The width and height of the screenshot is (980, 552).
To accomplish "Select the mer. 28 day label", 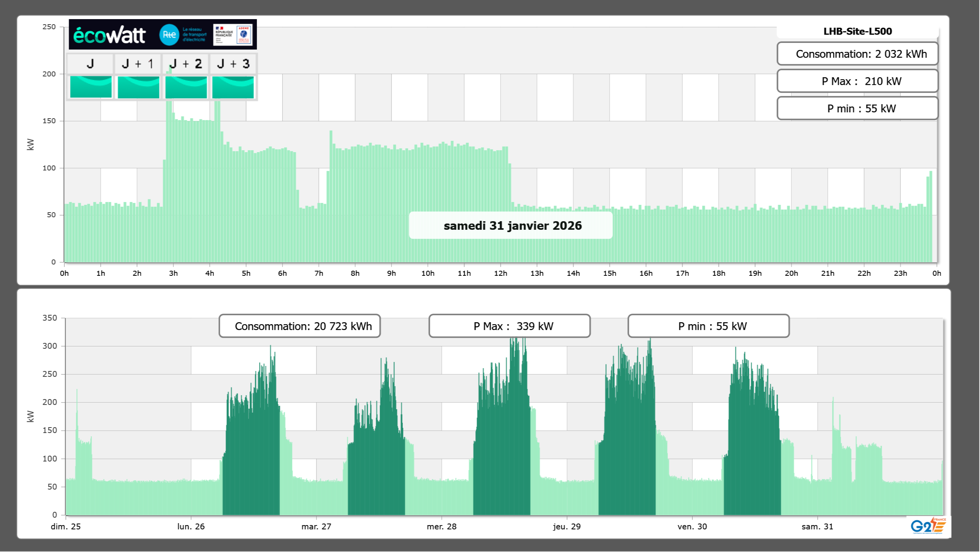I will pos(441,526).
